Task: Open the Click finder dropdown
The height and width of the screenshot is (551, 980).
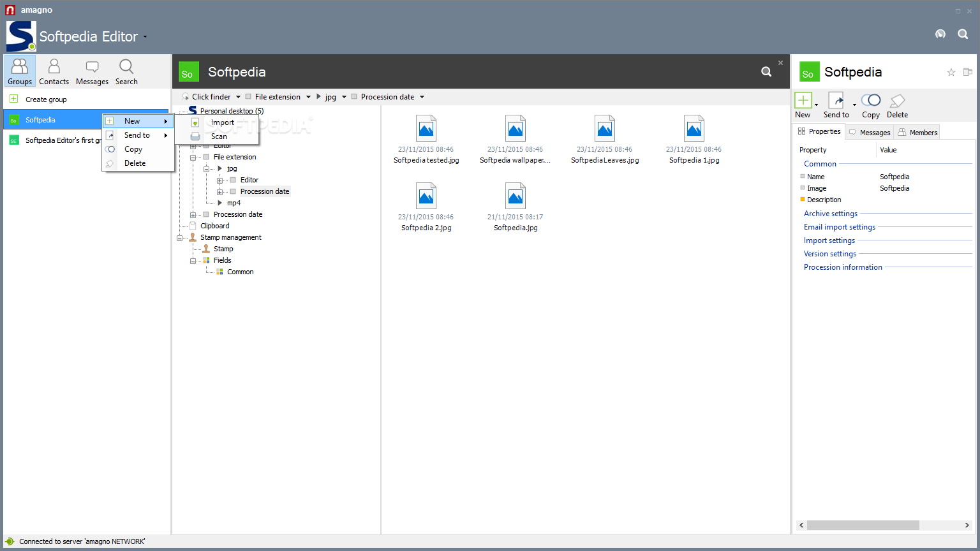Action: [x=238, y=97]
